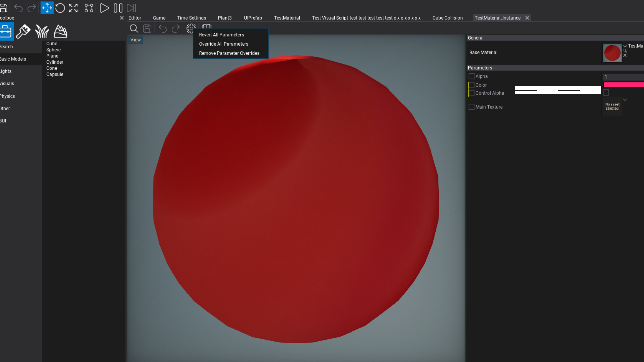
Task: Choose Revert All Parameters from the menu
Action: coord(221,35)
